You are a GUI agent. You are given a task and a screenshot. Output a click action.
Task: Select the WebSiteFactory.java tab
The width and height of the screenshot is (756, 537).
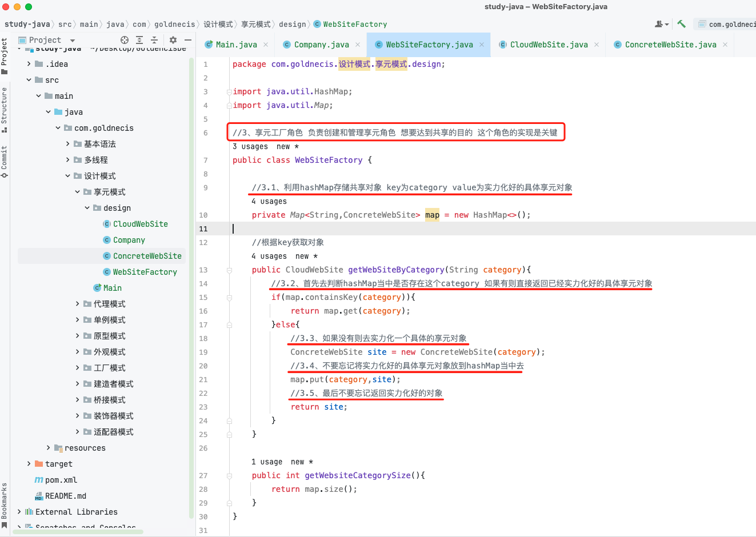pos(430,45)
